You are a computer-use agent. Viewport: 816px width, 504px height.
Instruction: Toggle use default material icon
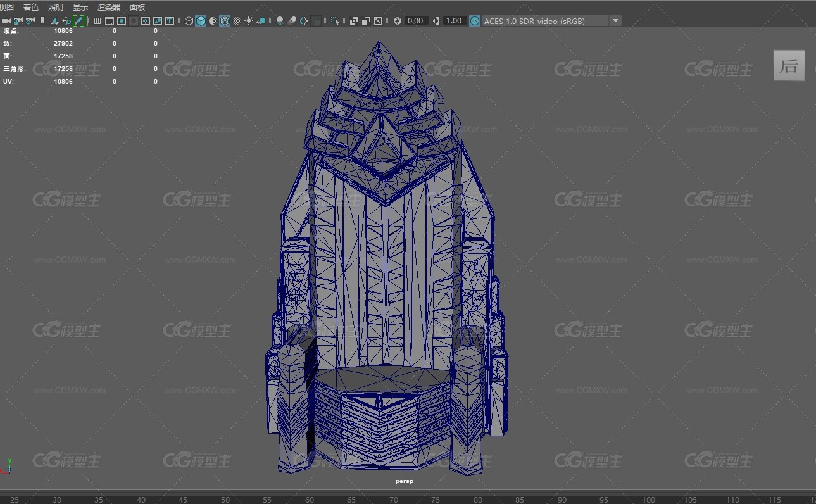point(212,21)
